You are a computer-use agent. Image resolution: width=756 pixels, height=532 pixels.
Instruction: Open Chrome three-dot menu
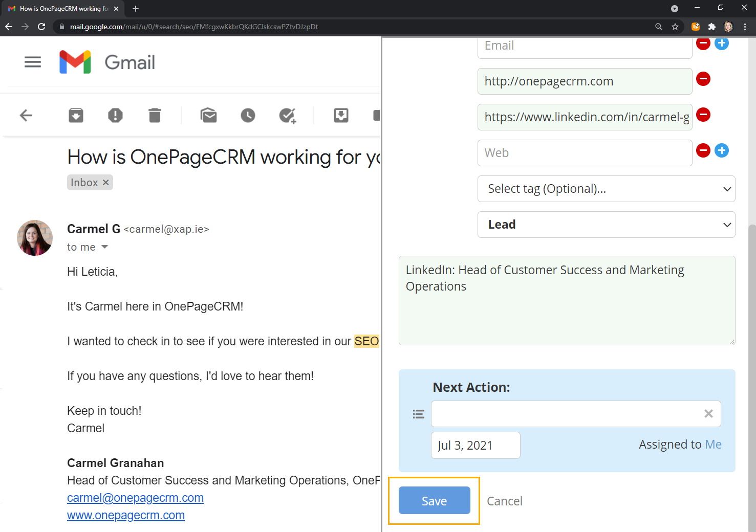coord(745,27)
